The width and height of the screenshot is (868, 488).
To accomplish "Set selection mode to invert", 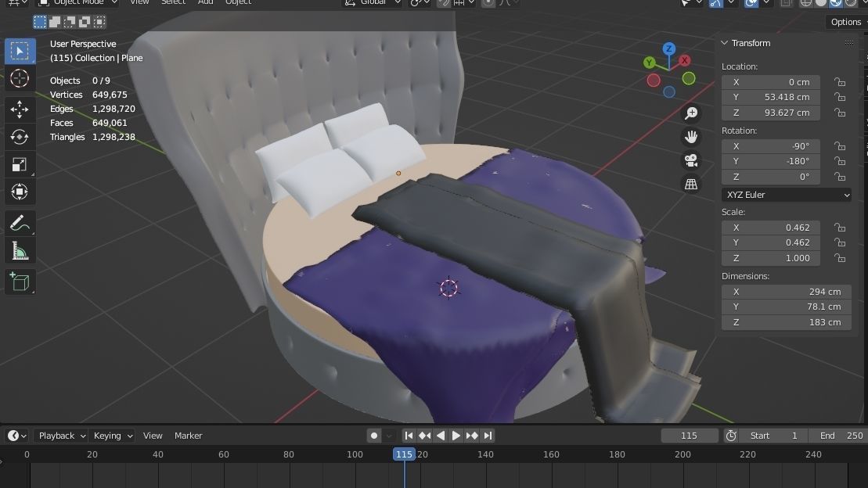I will 85,22.
